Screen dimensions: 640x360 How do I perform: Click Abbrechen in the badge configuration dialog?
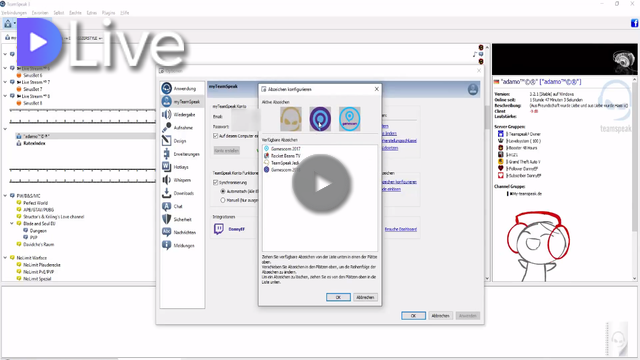click(365, 297)
